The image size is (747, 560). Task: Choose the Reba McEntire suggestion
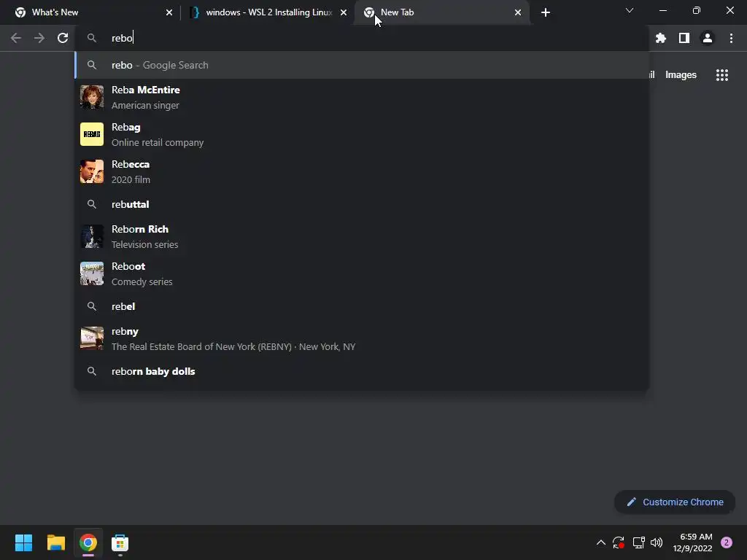click(x=362, y=97)
